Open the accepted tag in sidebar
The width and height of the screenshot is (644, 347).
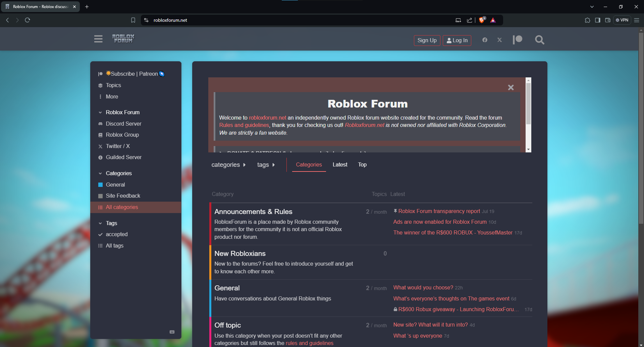pos(116,234)
